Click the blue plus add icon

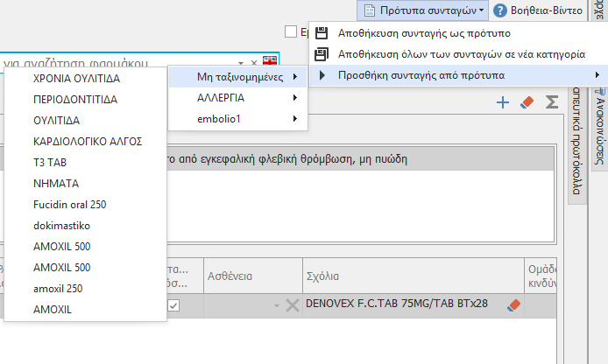tap(503, 103)
